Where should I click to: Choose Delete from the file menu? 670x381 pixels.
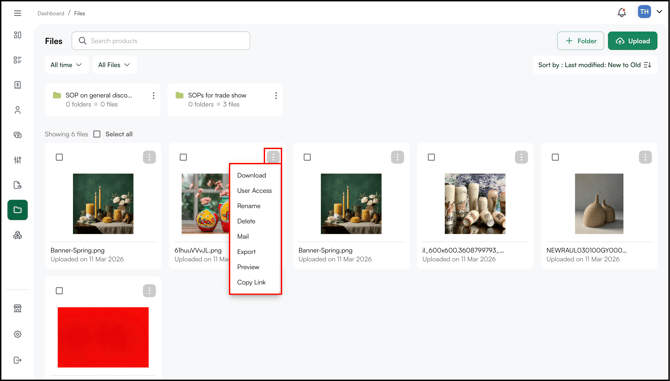[x=246, y=221]
